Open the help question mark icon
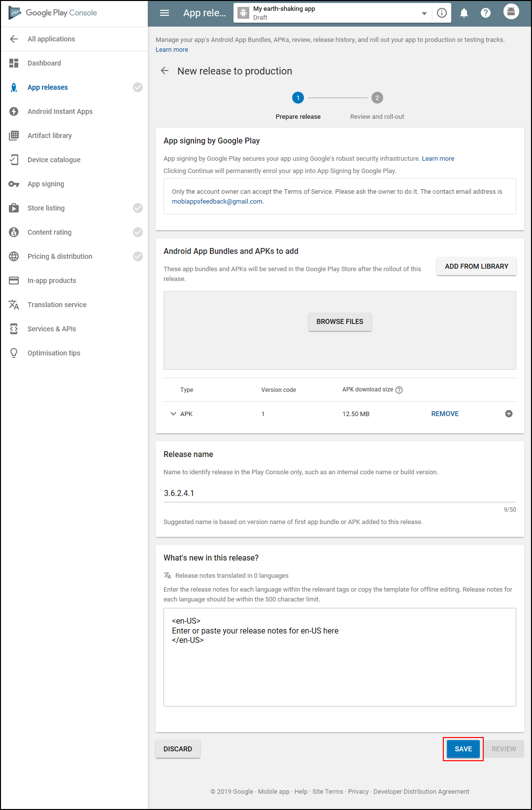The image size is (532, 810). (x=486, y=13)
